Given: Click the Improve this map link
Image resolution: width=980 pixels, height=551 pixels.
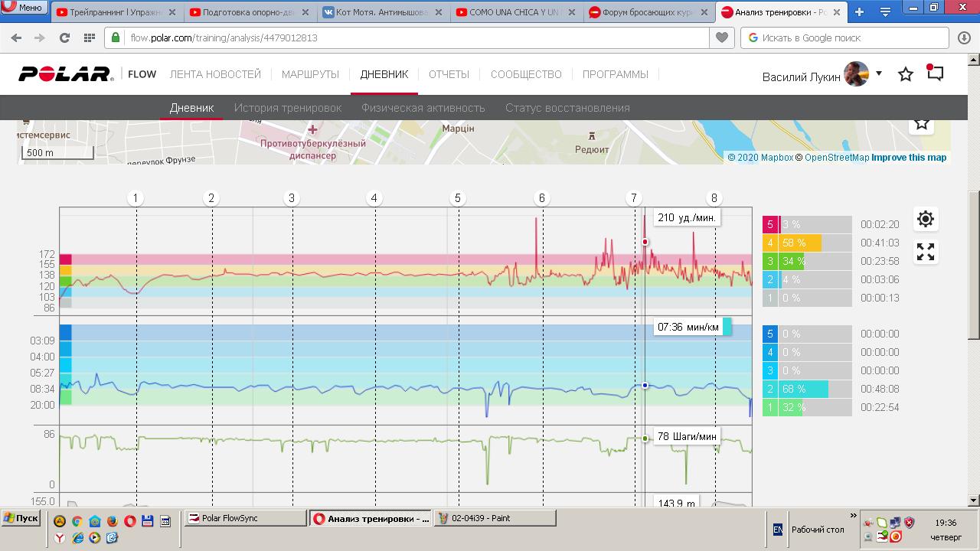Looking at the screenshot, I should tap(909, 158).
